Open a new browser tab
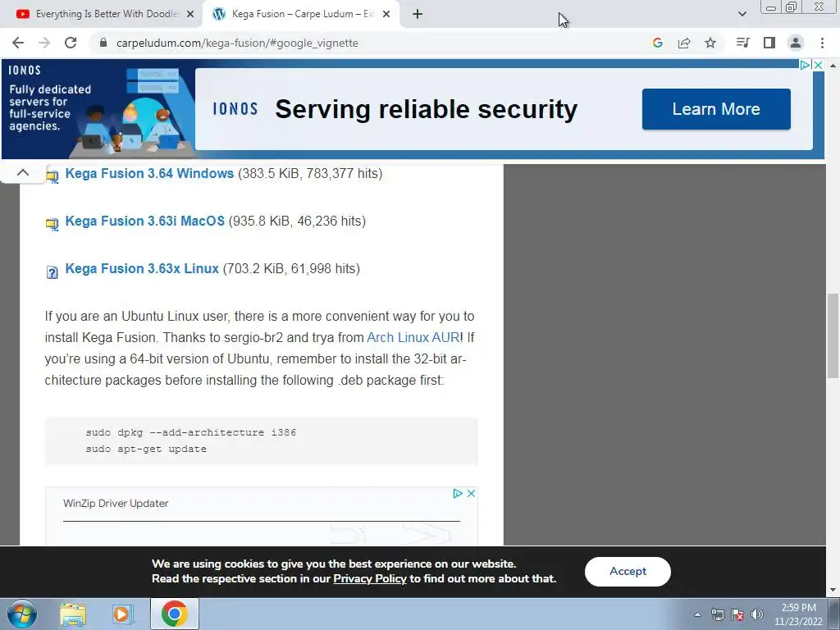840x630 pixels. tap(418, 15)
